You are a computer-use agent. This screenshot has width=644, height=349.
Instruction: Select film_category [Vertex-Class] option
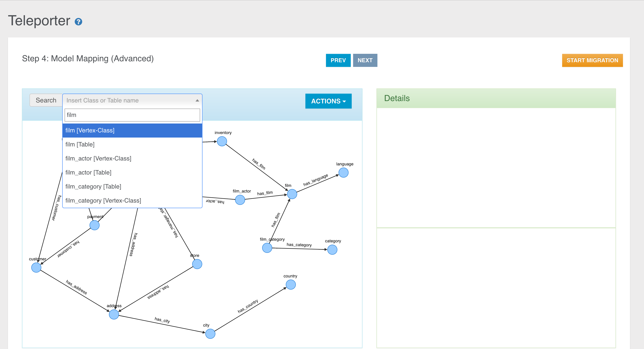[x=104, y=201]
